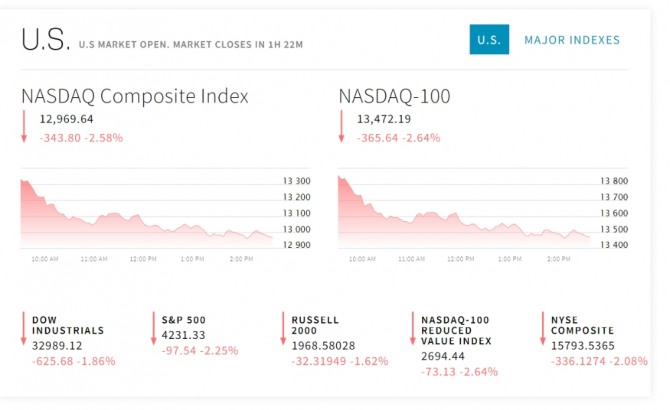
Task: Open the Russell 2000 quote
Action: (316, 324)
